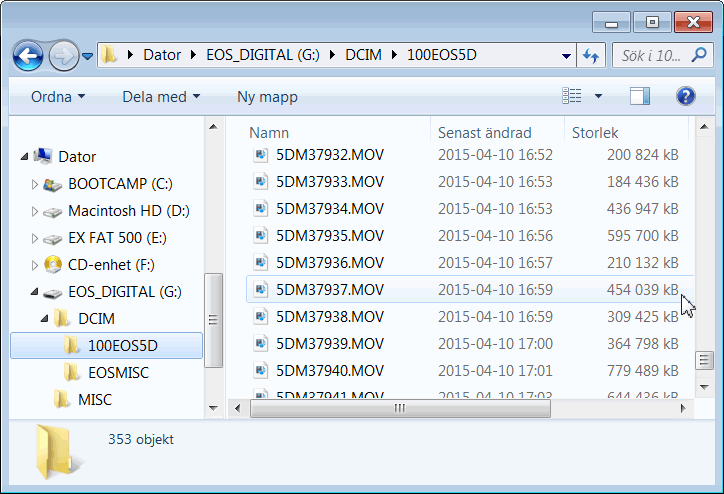Viewport: 724px width, 494px height.
Task: Click the Help question mark icon
Action: coord(685,96)
